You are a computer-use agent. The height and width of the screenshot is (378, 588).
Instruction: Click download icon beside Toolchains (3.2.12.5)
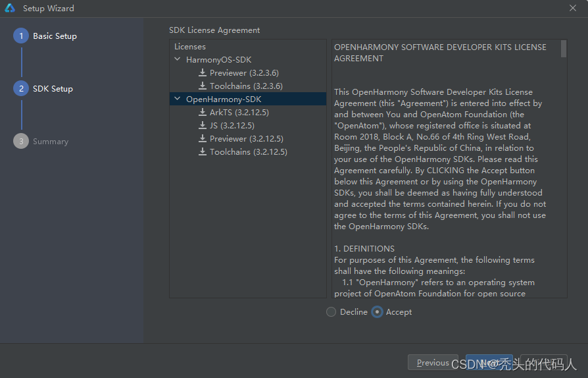click(203, 151)
